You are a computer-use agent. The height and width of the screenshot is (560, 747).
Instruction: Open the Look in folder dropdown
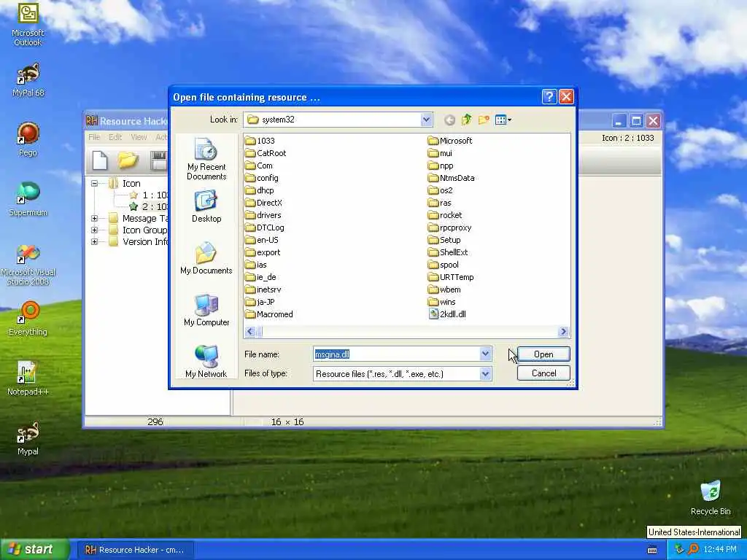[x=426, y=120]
